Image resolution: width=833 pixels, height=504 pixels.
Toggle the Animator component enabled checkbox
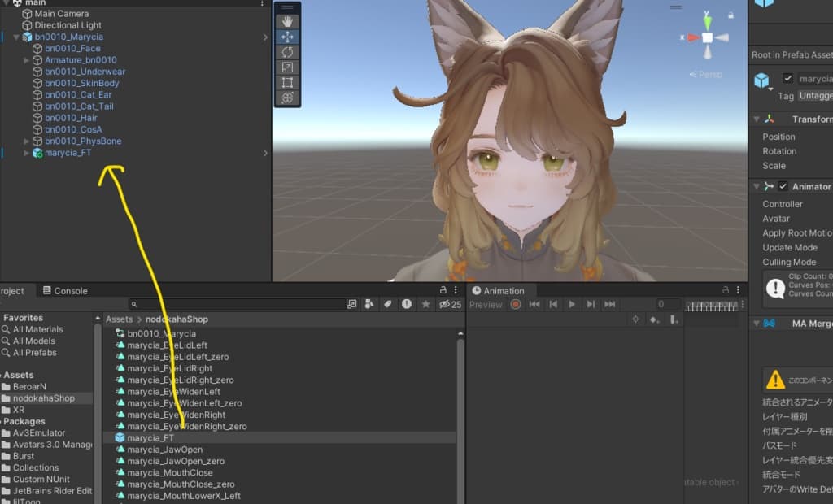tap(783, 186)
